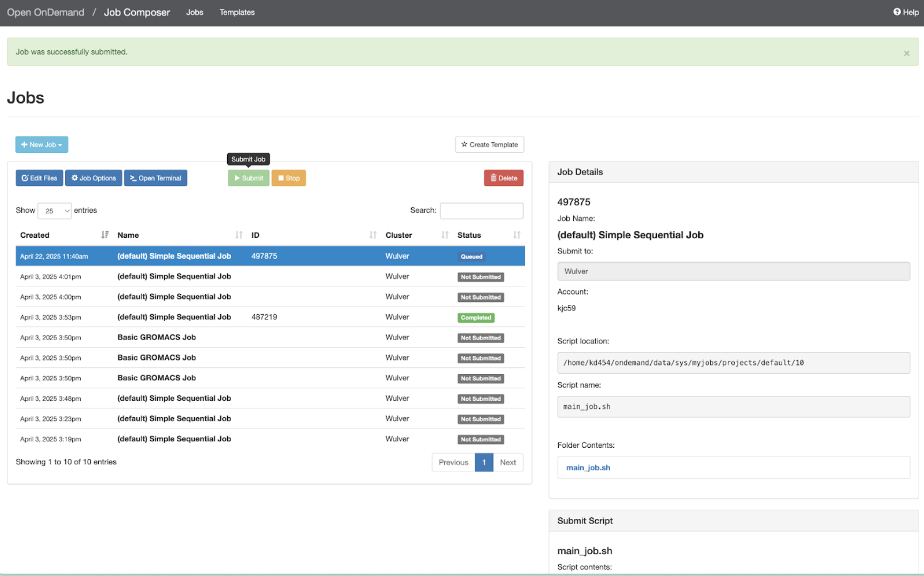Screen dimensions: 924x576
Task: Click the Queued status badge
Action: pyautogui.click(x=472, y=256)
